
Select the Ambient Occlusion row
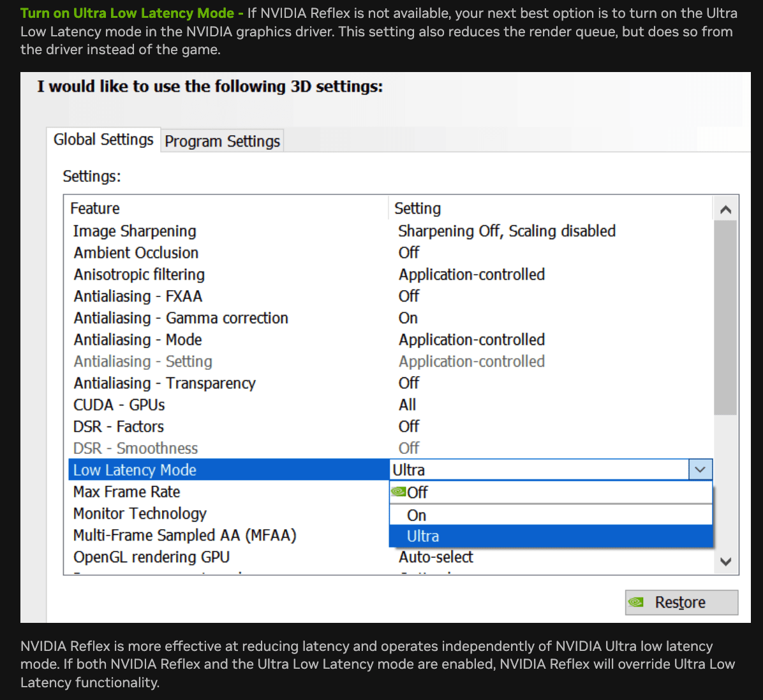[136, 252]
